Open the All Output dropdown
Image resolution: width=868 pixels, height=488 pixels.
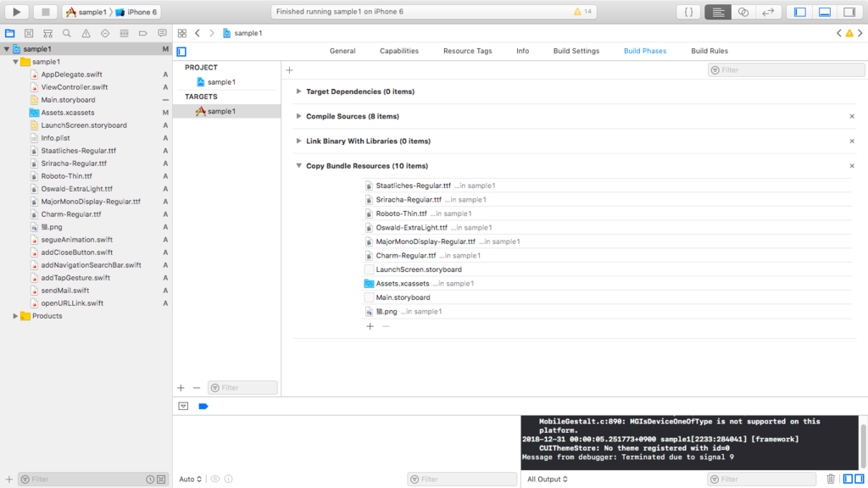tap(548, 480)
